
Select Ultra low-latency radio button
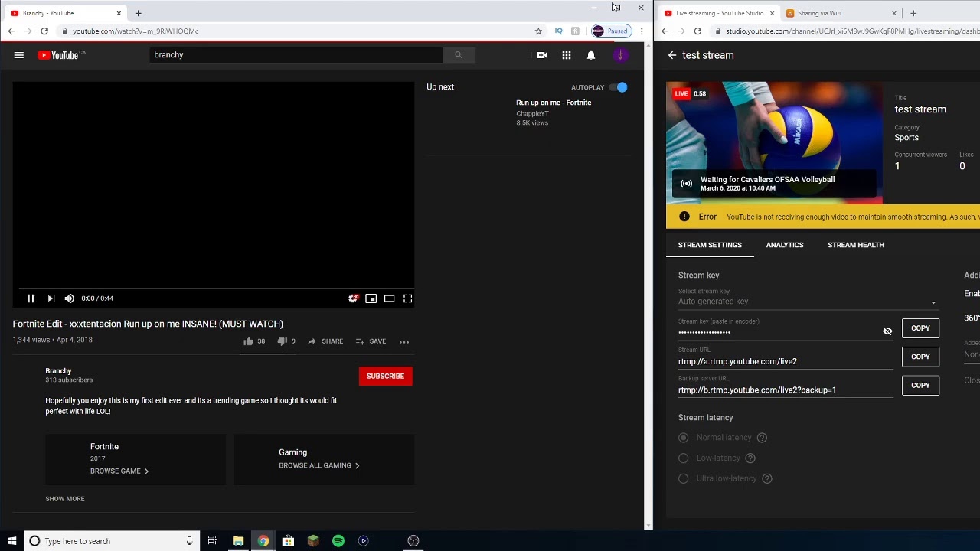click(x=683, y=478)
